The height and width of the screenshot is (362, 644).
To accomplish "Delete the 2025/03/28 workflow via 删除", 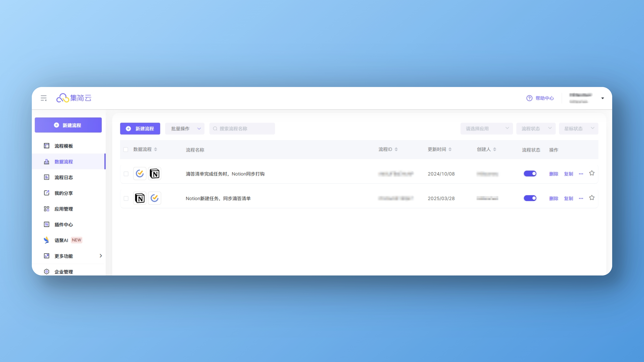I will pos(554,198).
